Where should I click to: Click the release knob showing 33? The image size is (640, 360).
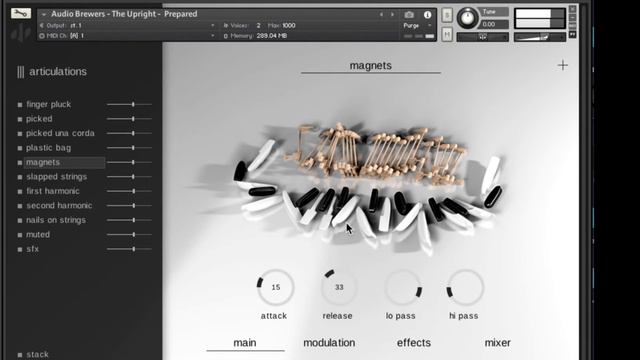click(339, 287)
